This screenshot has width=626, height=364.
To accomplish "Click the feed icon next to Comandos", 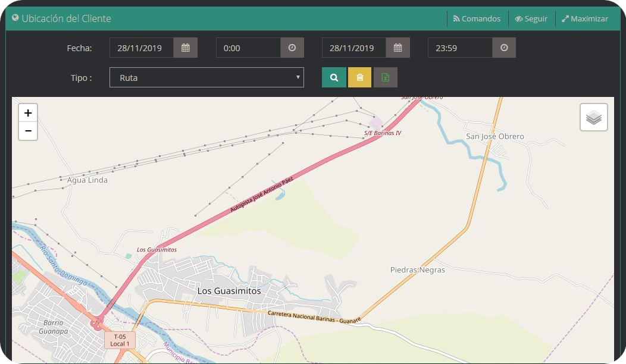I will click(456, 18).
